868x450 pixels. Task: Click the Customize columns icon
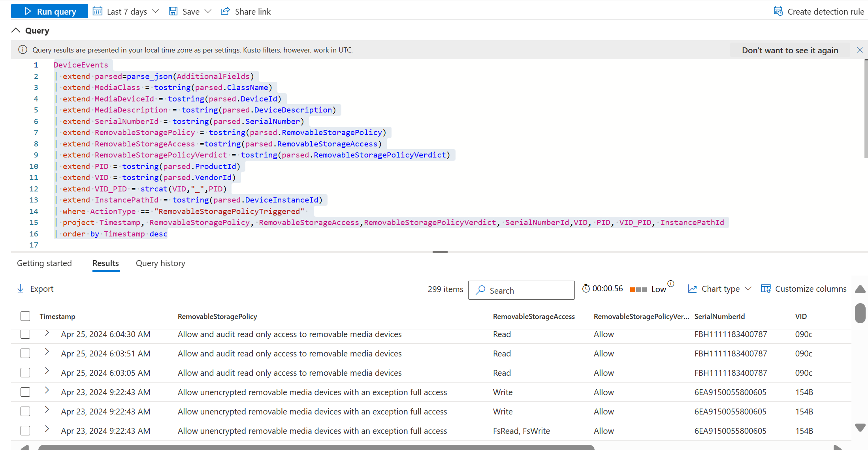[766, 289]
